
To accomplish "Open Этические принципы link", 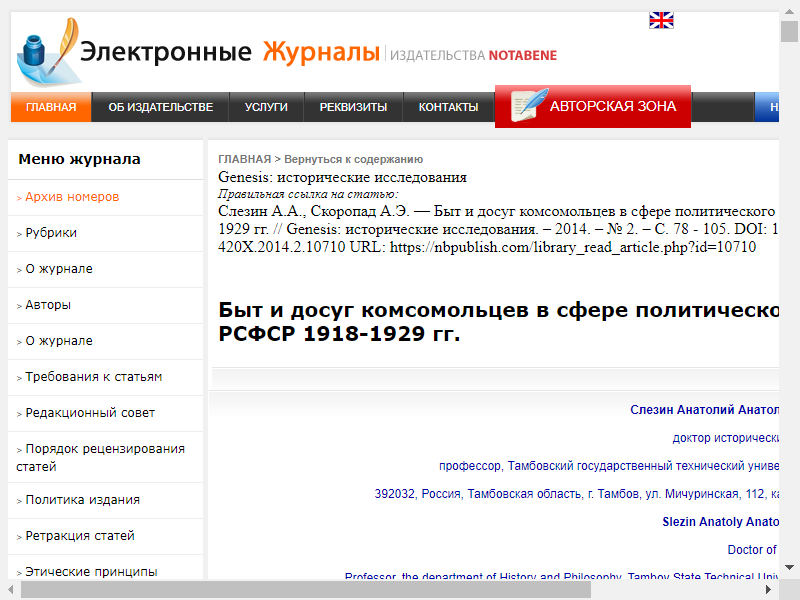I will point(91,571).
